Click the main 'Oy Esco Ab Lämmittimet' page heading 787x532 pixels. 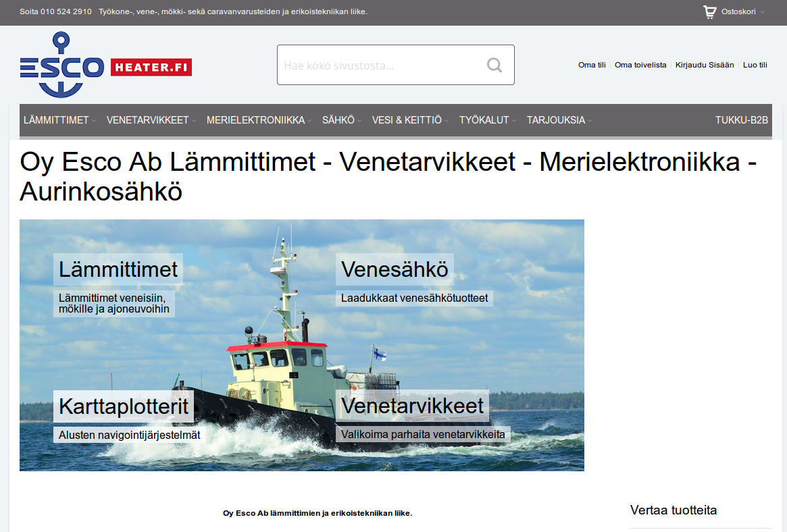click(x=388, y=176)
